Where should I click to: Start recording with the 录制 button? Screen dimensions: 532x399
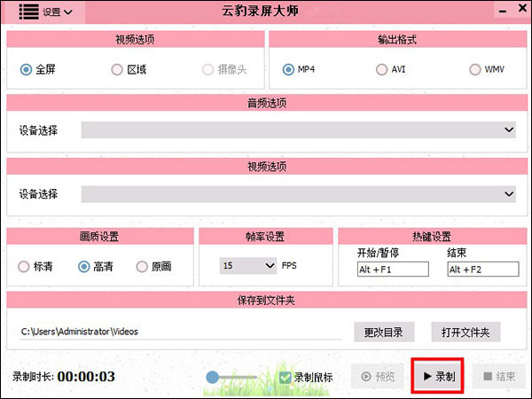(438, 376)
